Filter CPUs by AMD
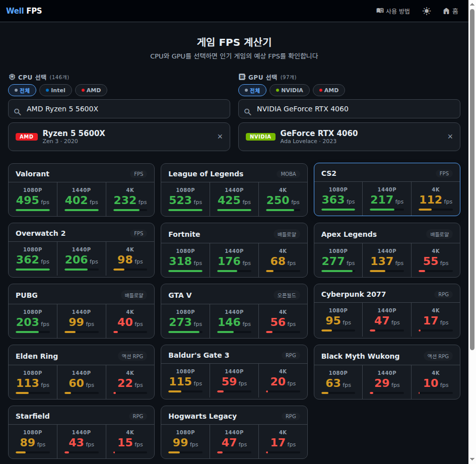476x464 pixels. 91,90
